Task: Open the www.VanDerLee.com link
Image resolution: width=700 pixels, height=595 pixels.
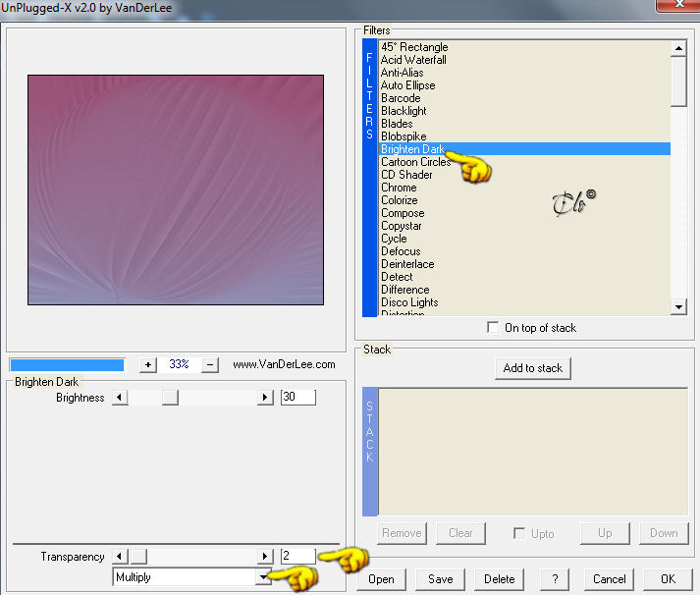Action: click(x=284, y=364)
